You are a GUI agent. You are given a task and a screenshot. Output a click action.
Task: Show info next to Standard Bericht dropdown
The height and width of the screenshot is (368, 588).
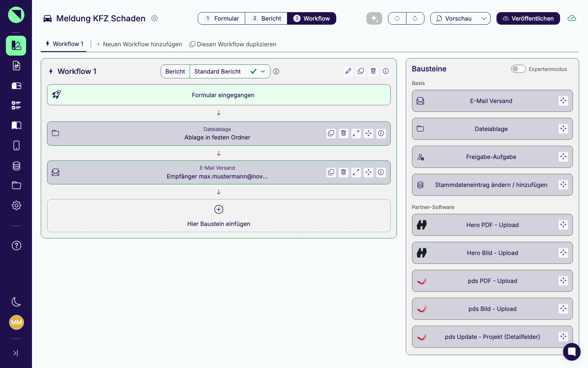click(x=276, y=71)
